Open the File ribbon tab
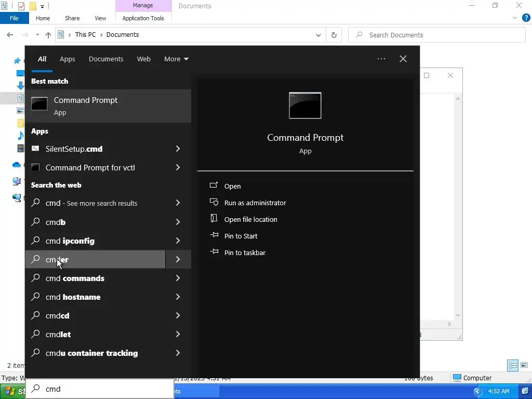 [x=14, y=18]
